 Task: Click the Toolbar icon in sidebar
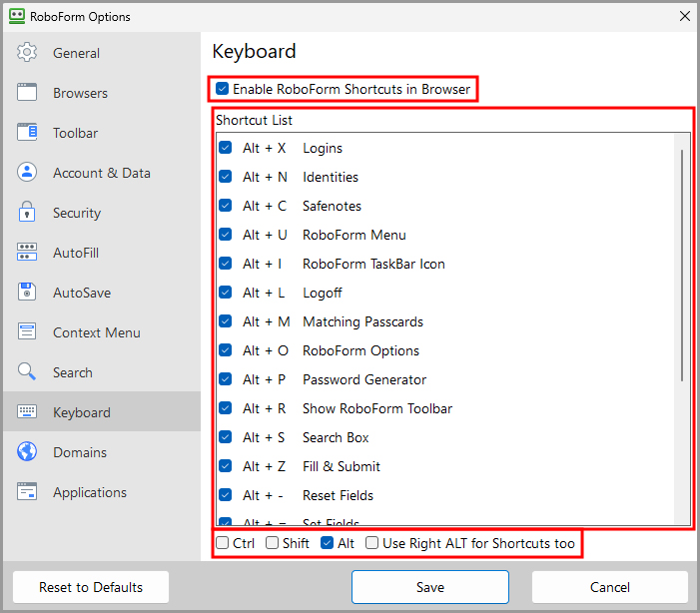coord(27,133)
